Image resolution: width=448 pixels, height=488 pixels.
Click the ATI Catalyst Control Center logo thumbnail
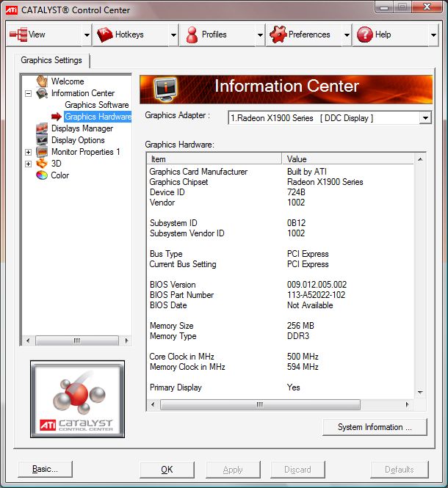[x=77, y=399]
